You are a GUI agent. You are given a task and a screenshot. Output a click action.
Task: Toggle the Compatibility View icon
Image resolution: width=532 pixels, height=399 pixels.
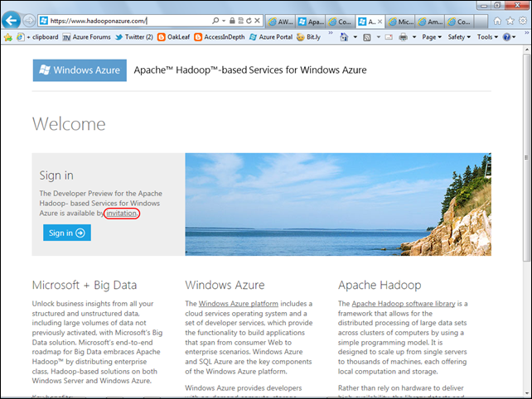coord(240,21)
